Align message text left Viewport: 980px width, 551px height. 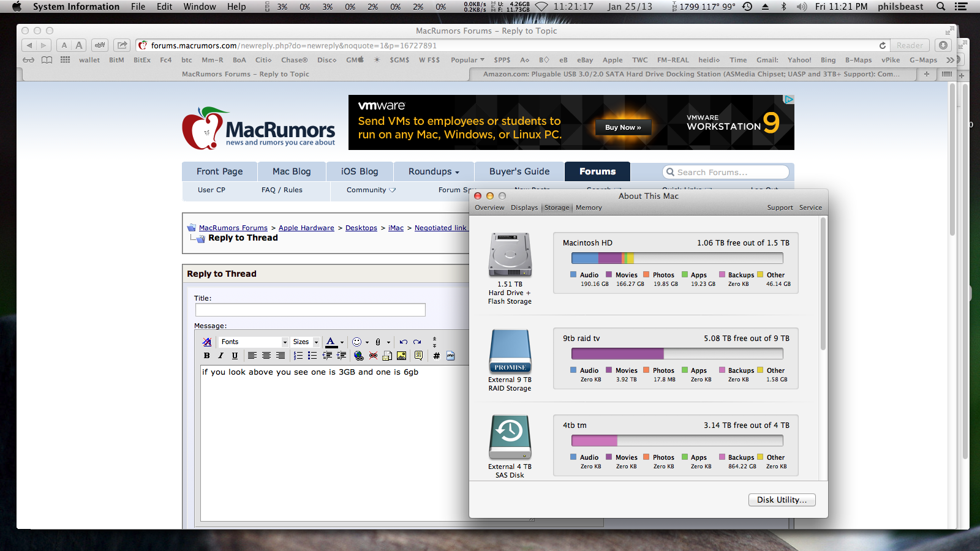click(252, 356)
